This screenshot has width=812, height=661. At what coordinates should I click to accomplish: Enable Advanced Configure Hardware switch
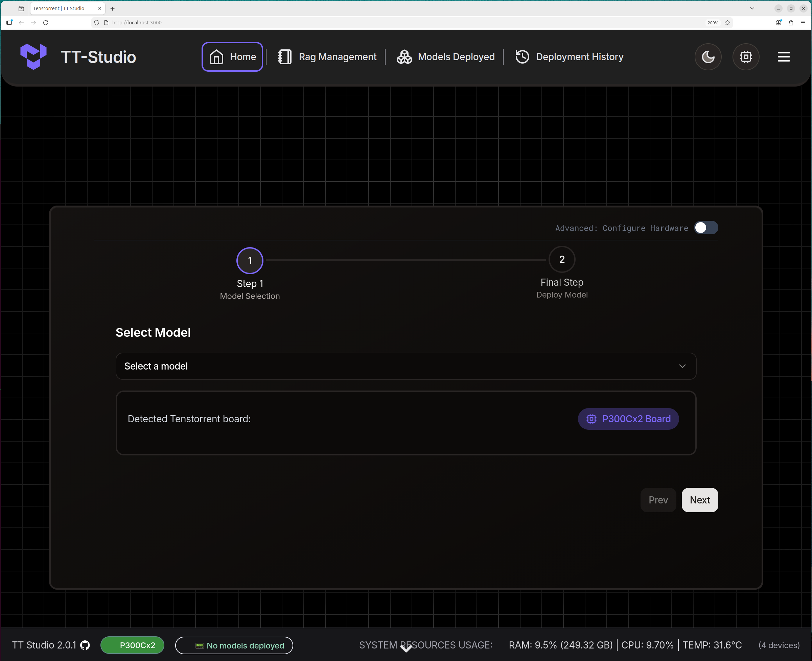(x=706, y=228)
